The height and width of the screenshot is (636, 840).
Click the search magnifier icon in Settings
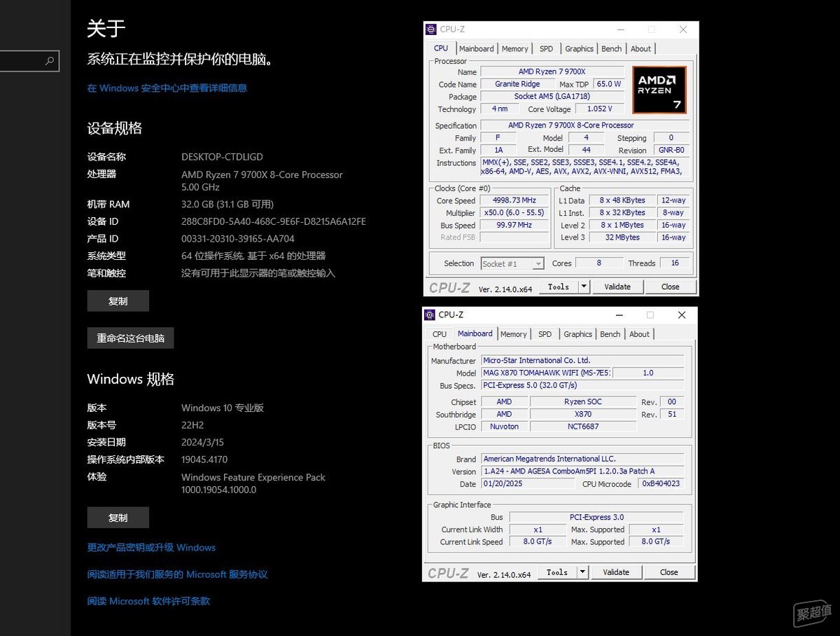50,61
